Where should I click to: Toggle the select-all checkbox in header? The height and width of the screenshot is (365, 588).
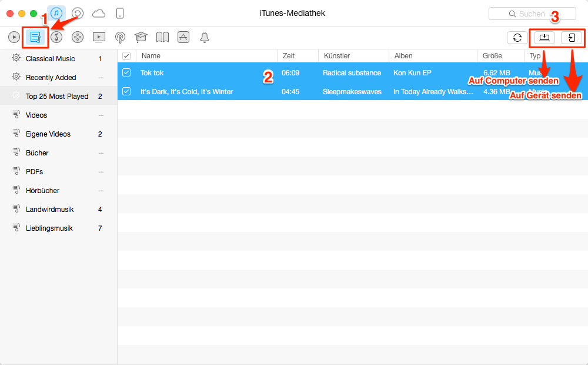click(x=126, y=56)
